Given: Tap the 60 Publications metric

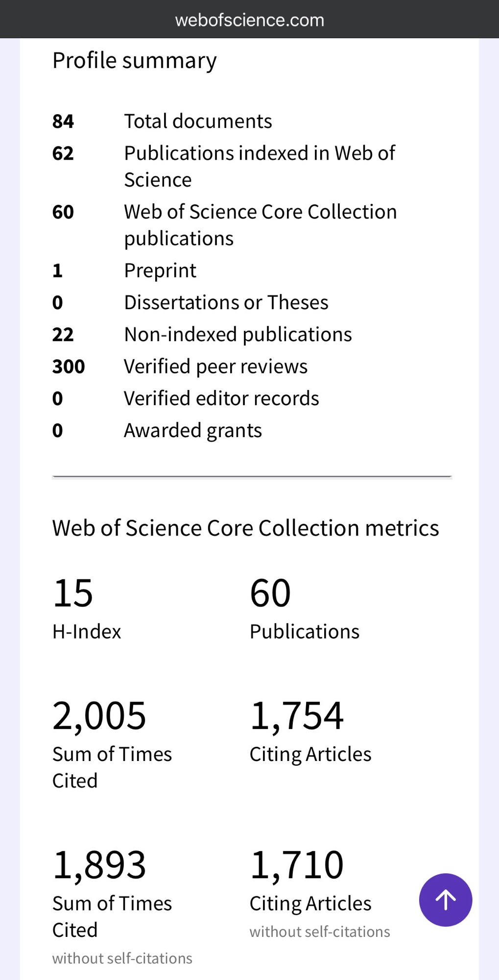Looking at the screenshot, I should coord(270,593).
